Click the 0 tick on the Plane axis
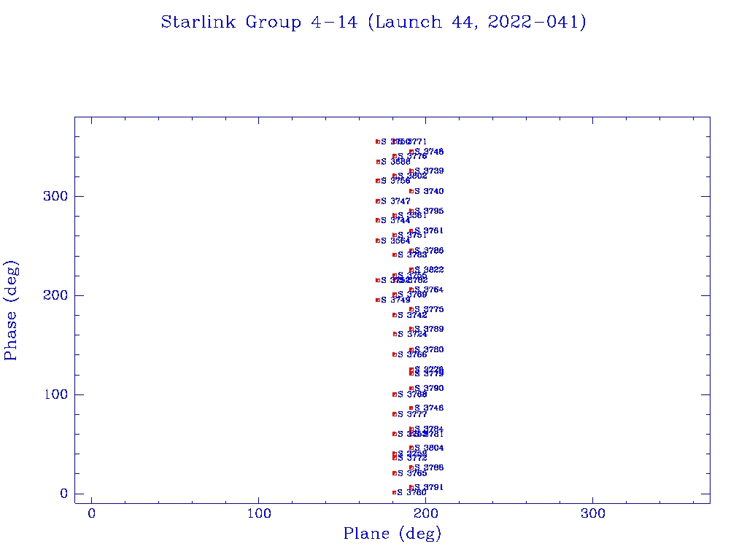The width and height of the screenshot is (747, 560). point(91,513)
